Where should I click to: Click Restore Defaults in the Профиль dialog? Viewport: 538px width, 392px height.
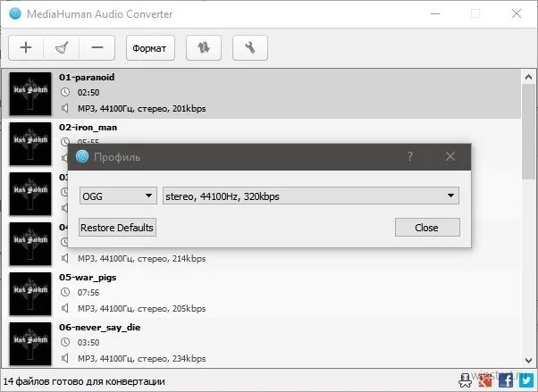coord(117,228)
